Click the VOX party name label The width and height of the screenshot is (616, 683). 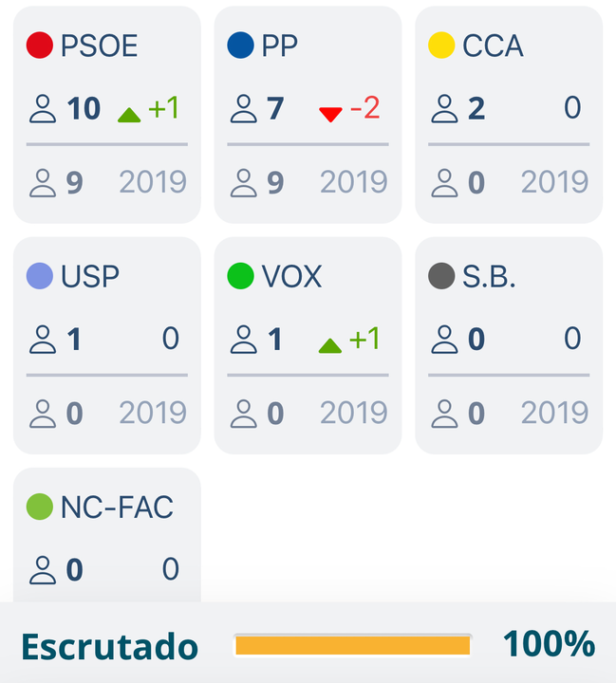[x=291, y=276]
